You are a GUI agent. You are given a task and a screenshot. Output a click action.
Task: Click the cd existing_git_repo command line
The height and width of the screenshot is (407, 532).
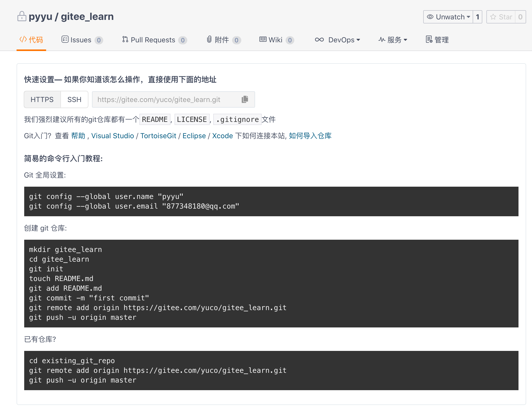(72, 361)
